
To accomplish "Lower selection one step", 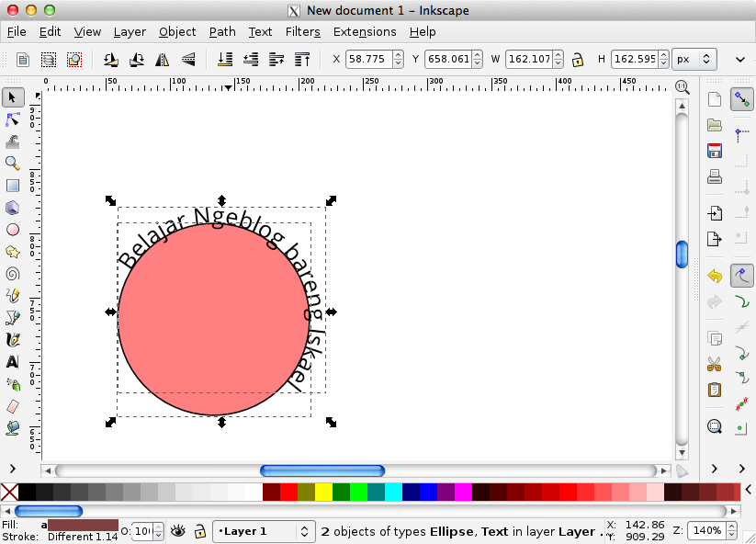I will 251,60.
